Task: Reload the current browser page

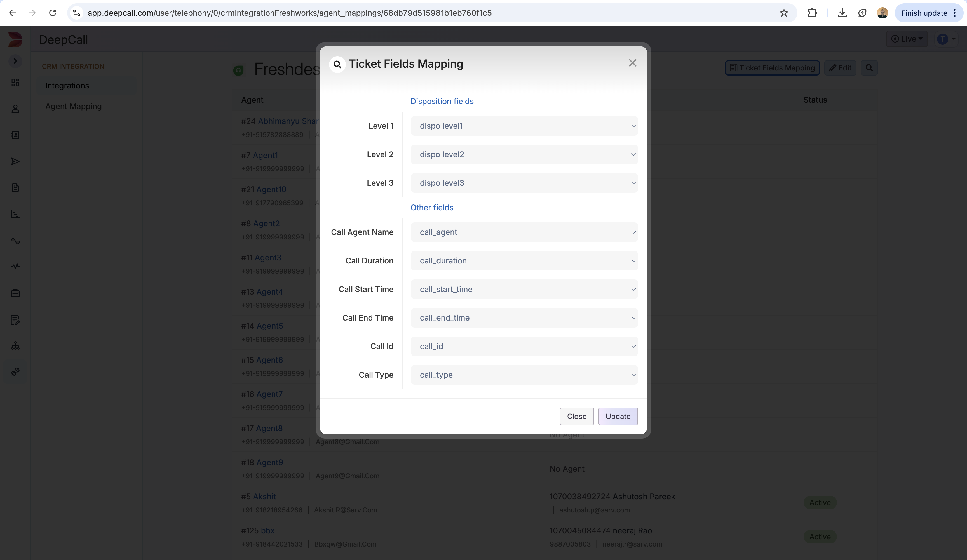Action: coord(53,13)
